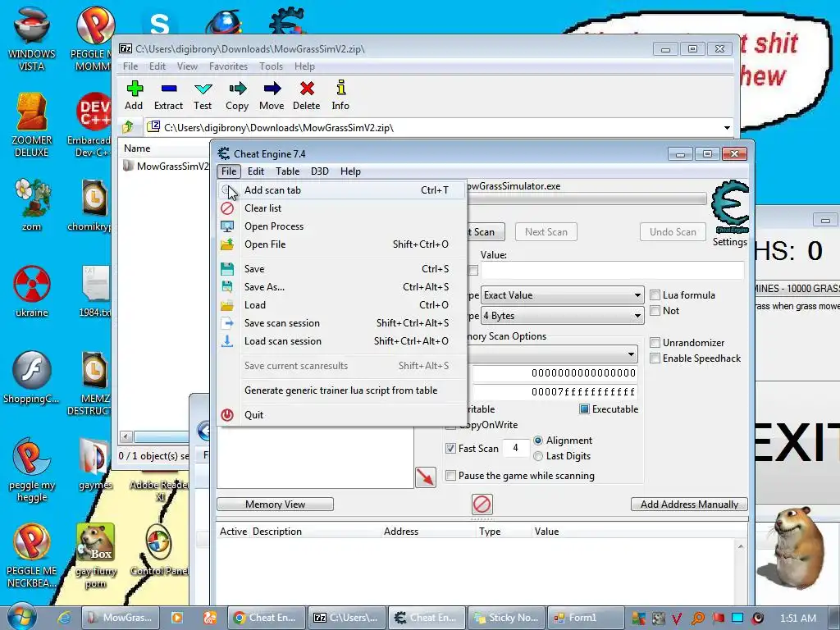Click Quit in the File menu
Image resolution: width=840 pixels, height=630 pixels.
[x=341, y=414]
